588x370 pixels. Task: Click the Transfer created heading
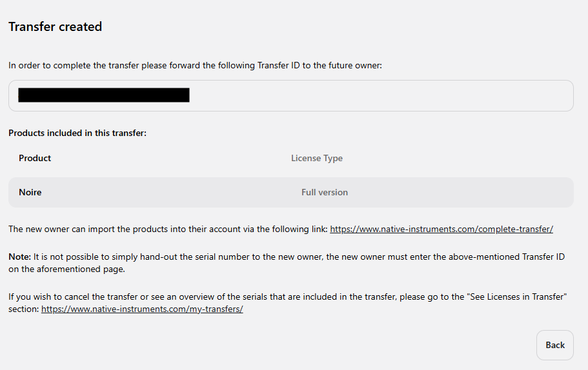[x=55, y=26]
